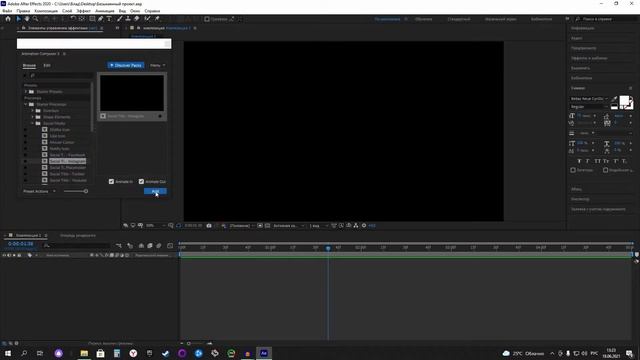This screenshot has width=640, height=360.
Task: Open the Preset Actions dropdown
Action: (x=39, y=191)
